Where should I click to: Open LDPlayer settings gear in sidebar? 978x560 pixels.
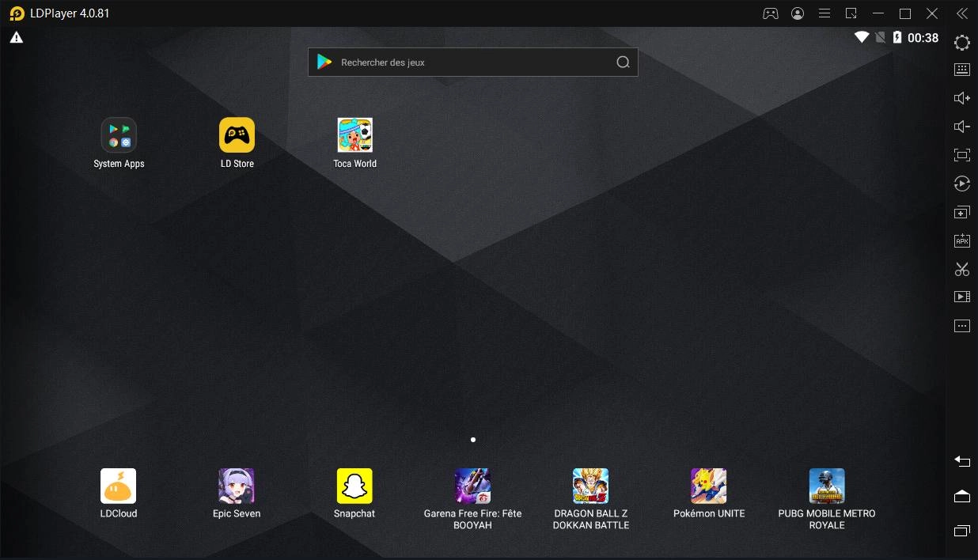(x=962, y=43)
